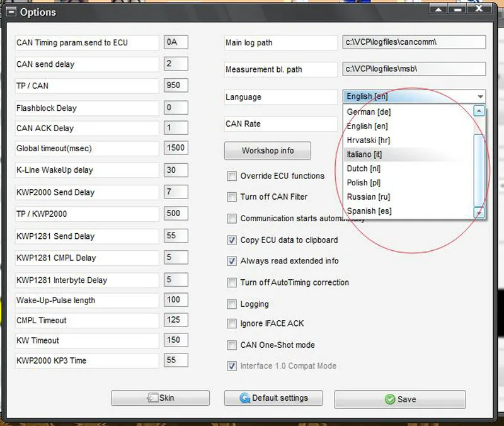Click KWP2000 Send Delay value field
Viewport: 504px width, 426px height.
click(x=176, y=192)
